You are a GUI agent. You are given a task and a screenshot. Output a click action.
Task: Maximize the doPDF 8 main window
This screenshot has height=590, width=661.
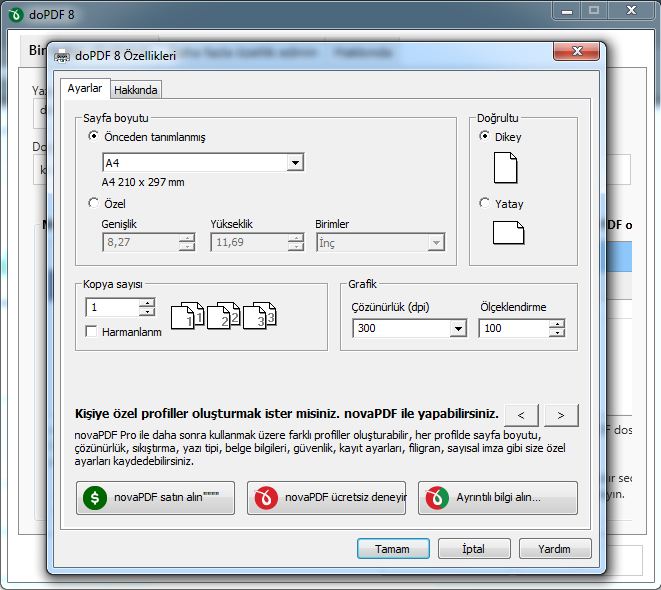pos(594,11)
